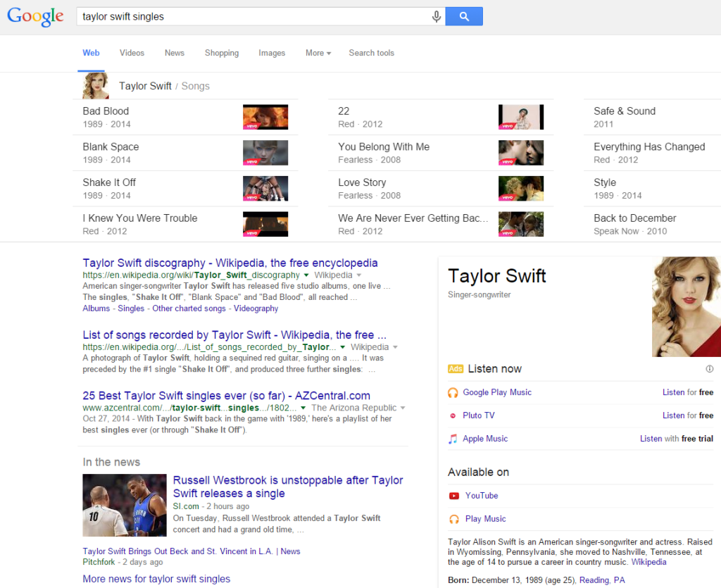Screen dimensions: 721x588
Task: Open We Are Never Ever Getting Back thumbnail
Action: pyautogui.click(x=521, y=225)
